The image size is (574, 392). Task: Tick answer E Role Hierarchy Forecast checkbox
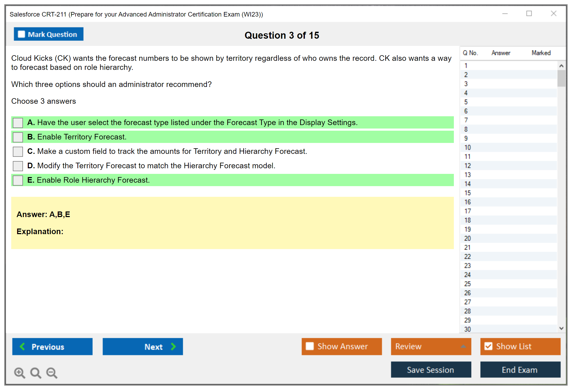[18, 181]
